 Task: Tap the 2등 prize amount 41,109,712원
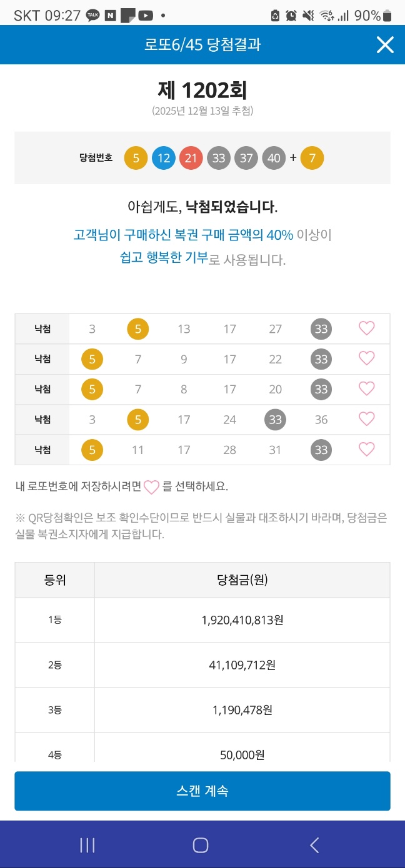(242, 665)
